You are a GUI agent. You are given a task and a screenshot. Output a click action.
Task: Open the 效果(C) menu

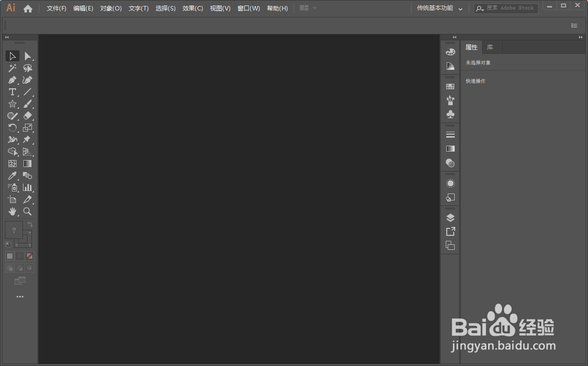tap(193, 8)
